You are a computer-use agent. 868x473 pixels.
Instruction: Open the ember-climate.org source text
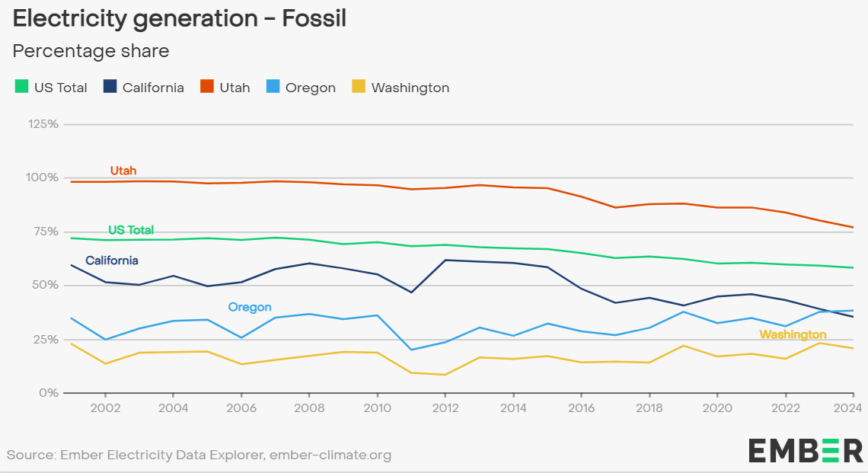tap(330, 455)
